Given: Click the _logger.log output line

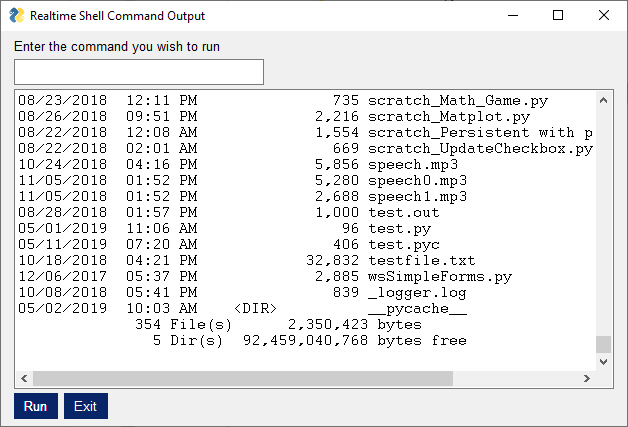Looking at the screenshot, I should tap(243, 292).
